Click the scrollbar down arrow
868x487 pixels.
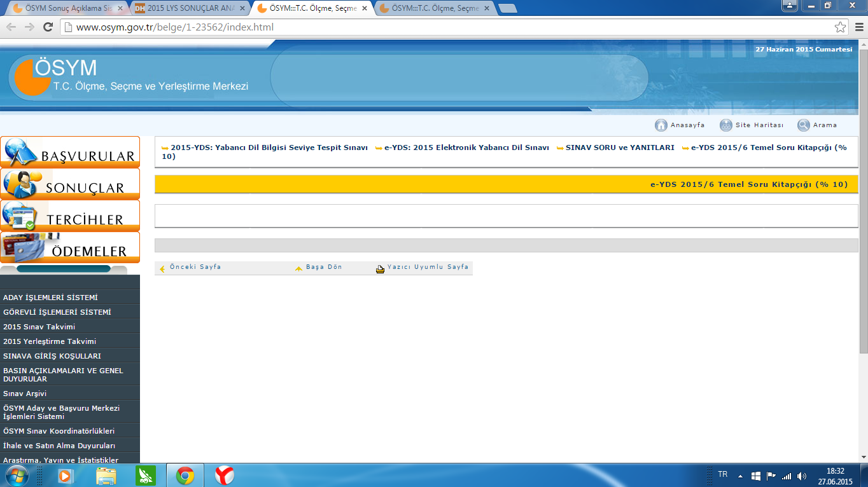[863, 458]
